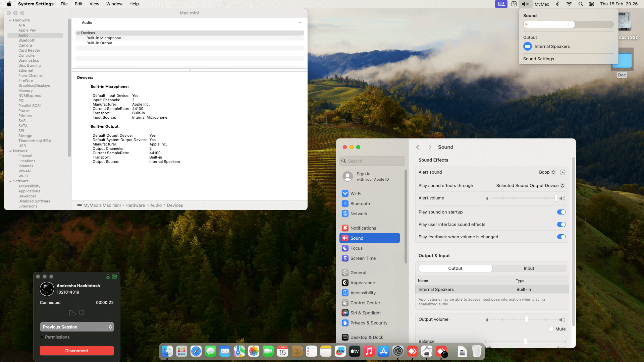Select Built-in Microphone in the Devices list
This screenshot has height=362, width=644.
coord(104,38)
